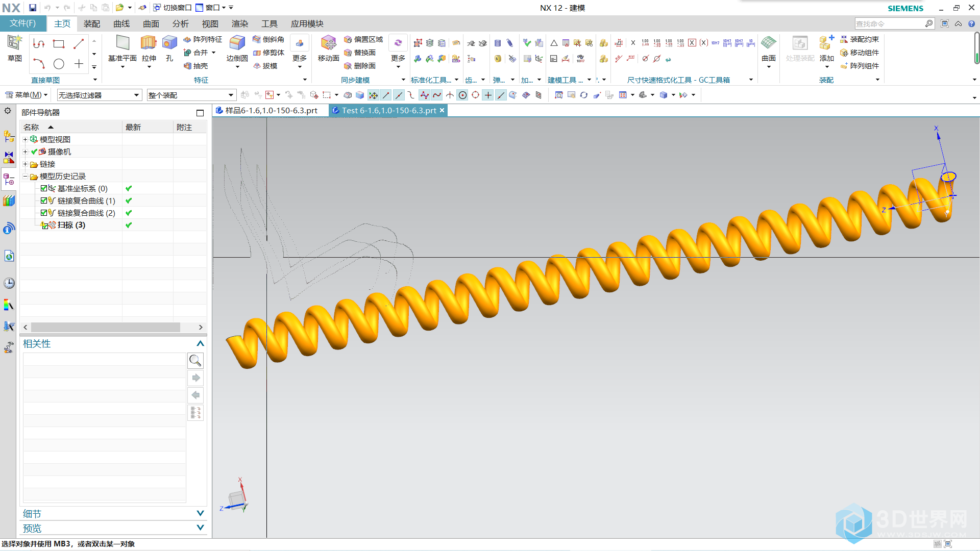Expand the 预览 section
This screenshot has height=551, width=980.
tap(200, 528)
